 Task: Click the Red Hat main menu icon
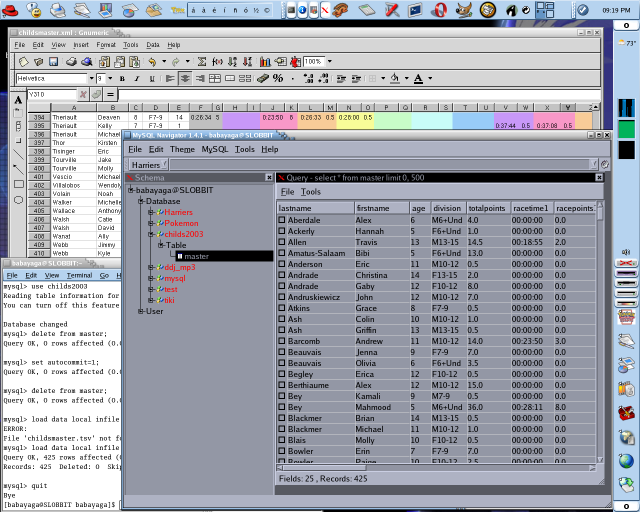[x=10, y=10]
